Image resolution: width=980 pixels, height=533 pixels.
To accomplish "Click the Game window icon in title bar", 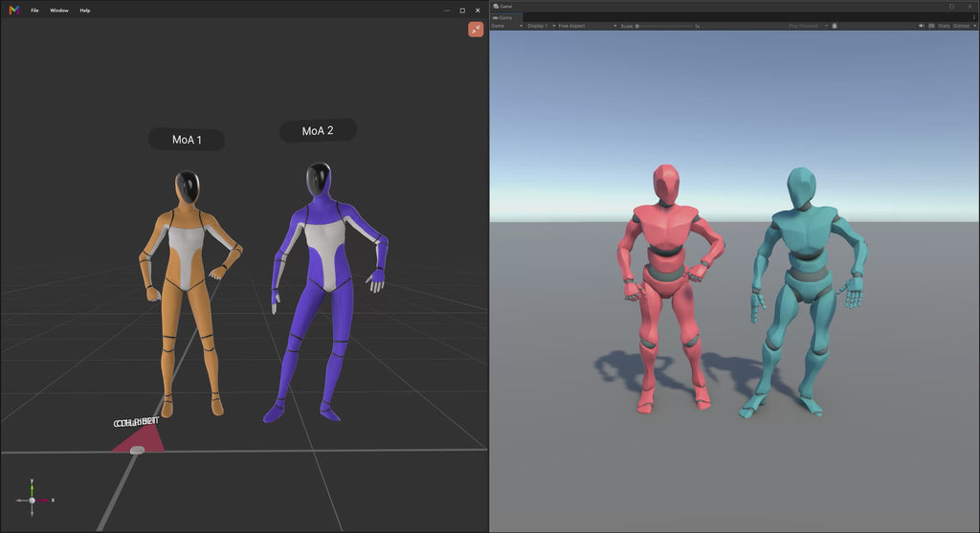I will [x=496, y=7].
